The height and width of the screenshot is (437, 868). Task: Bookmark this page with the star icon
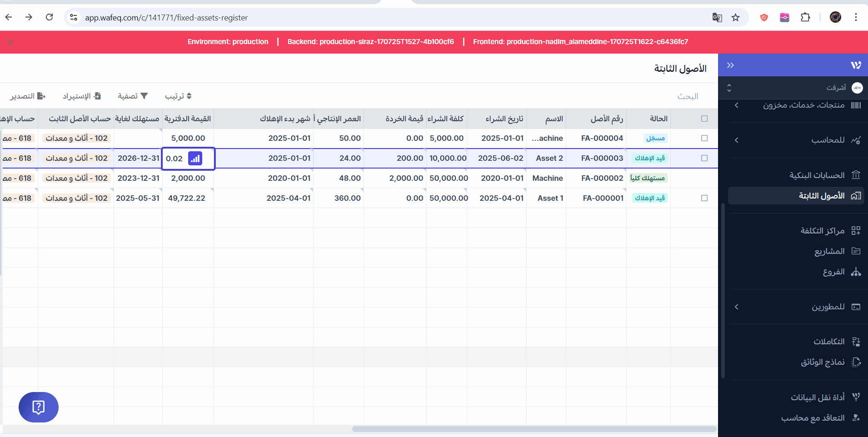(735, 18)
